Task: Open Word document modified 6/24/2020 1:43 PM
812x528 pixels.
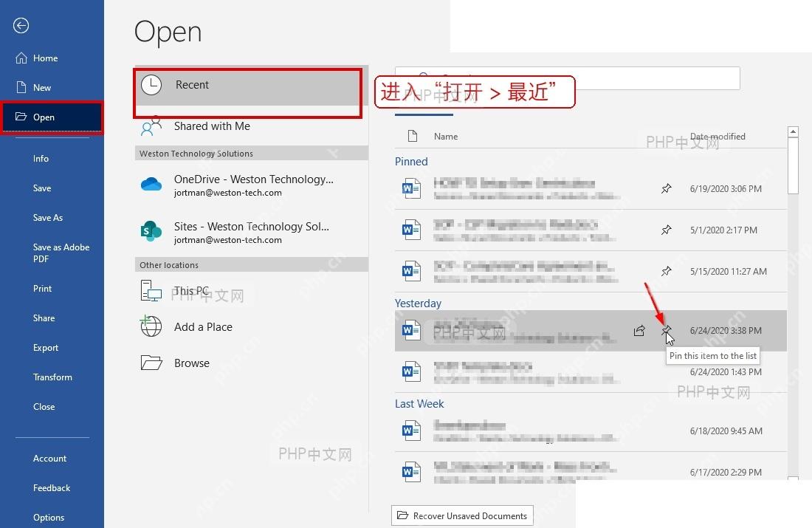Action: (591, 372)
